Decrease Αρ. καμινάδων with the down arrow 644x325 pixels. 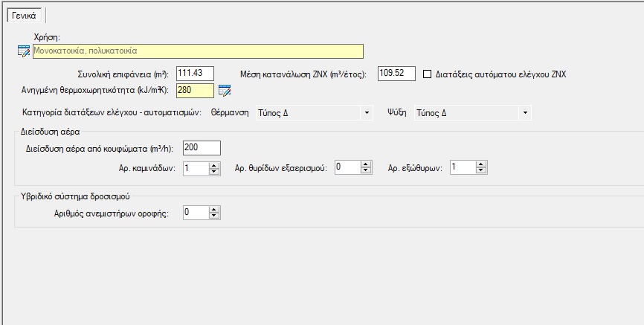[215, 171]
